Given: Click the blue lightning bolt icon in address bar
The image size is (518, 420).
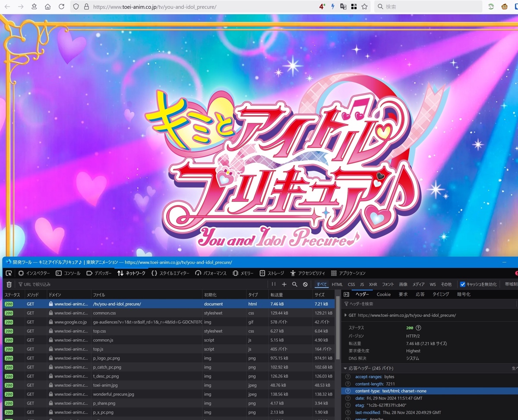Looking at the screenshot, I should pyautogui.click(x=333, y=7).
